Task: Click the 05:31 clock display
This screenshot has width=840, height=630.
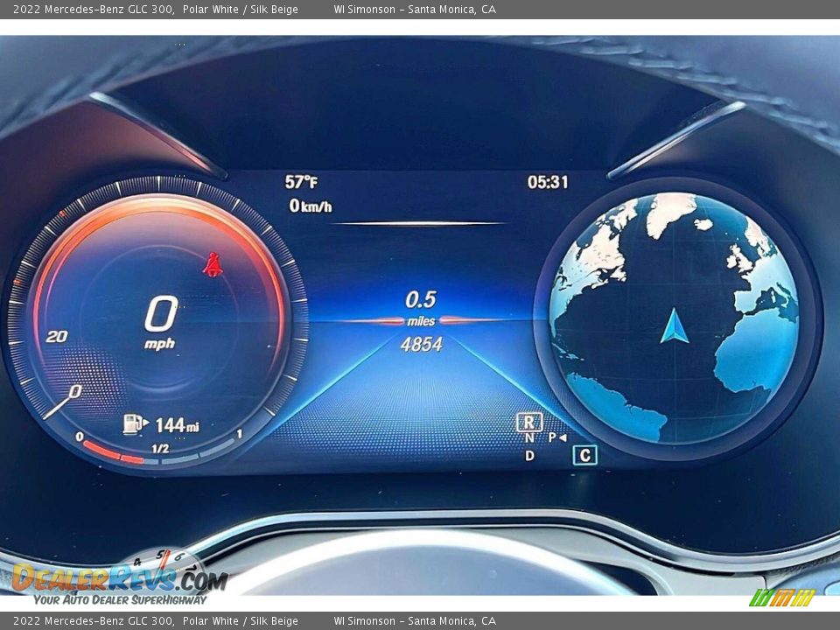Action: tap(548, 182)
